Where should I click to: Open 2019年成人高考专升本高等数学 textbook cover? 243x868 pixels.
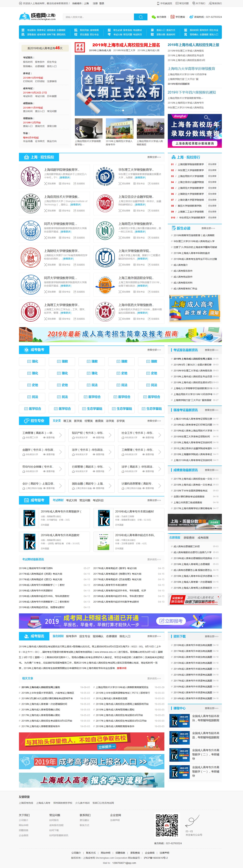[x=29, y=518]
